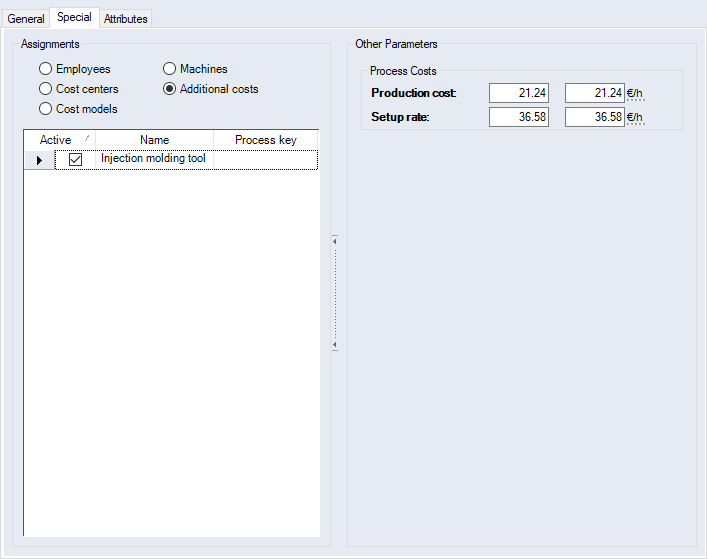707x559 pixels.
Task: Open the Attributes tab
Action: tap(126, 19)
